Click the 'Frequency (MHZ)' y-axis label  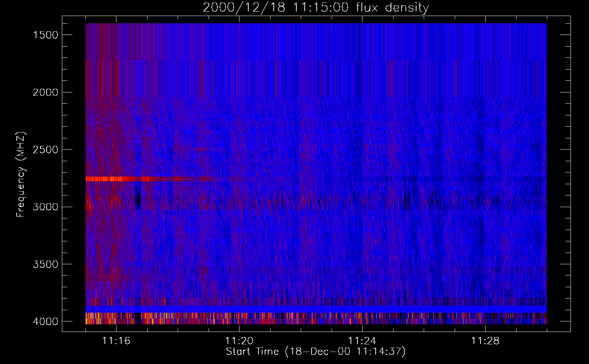coord(21,174)
